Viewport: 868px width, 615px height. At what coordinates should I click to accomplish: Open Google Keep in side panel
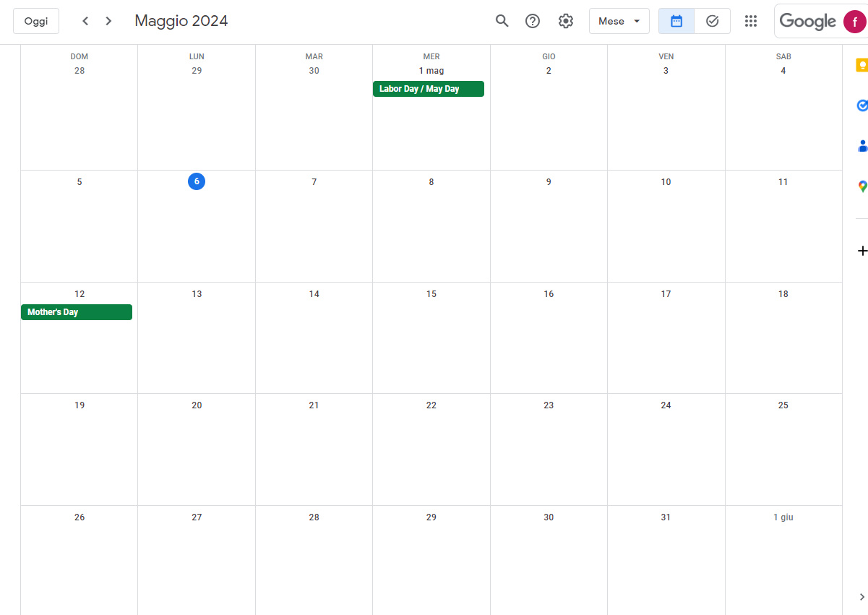[x=861, y=66]
